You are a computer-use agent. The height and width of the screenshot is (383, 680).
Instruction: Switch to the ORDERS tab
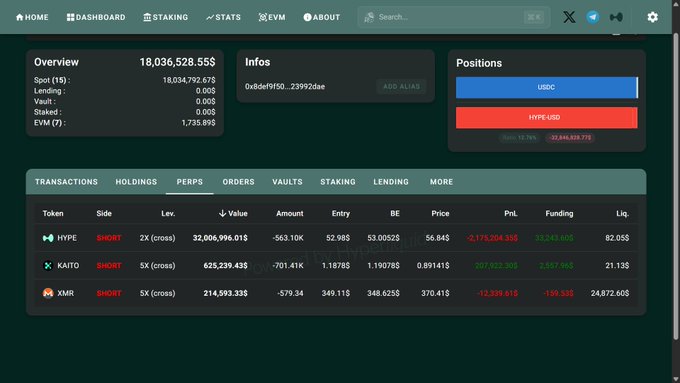(239, 182)
